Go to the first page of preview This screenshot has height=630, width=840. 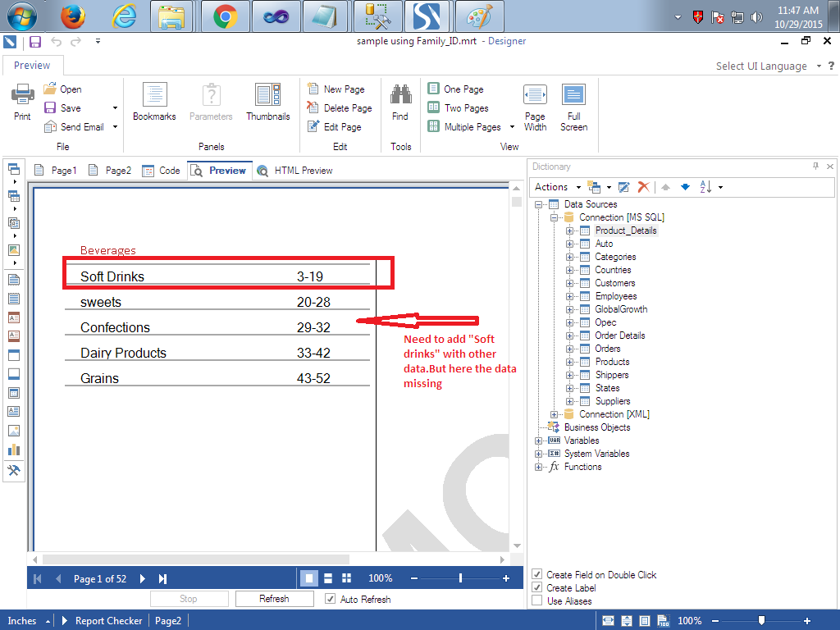tap(38, 578)
